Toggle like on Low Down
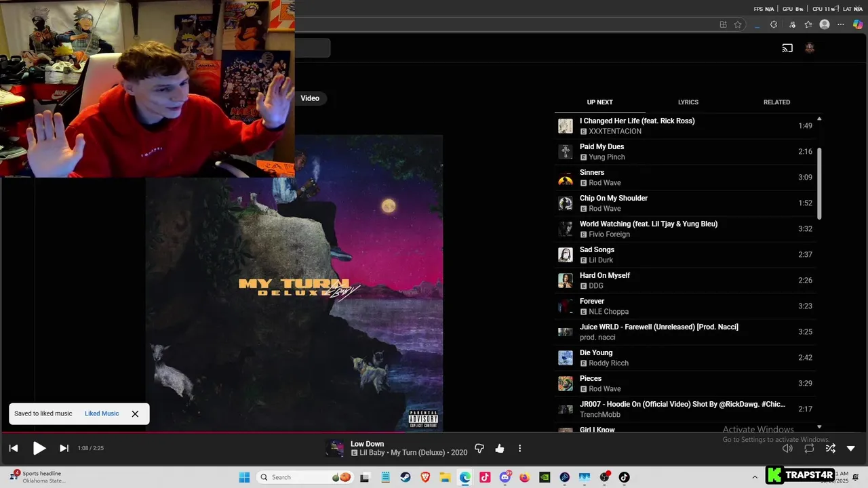 coord(500,448)
